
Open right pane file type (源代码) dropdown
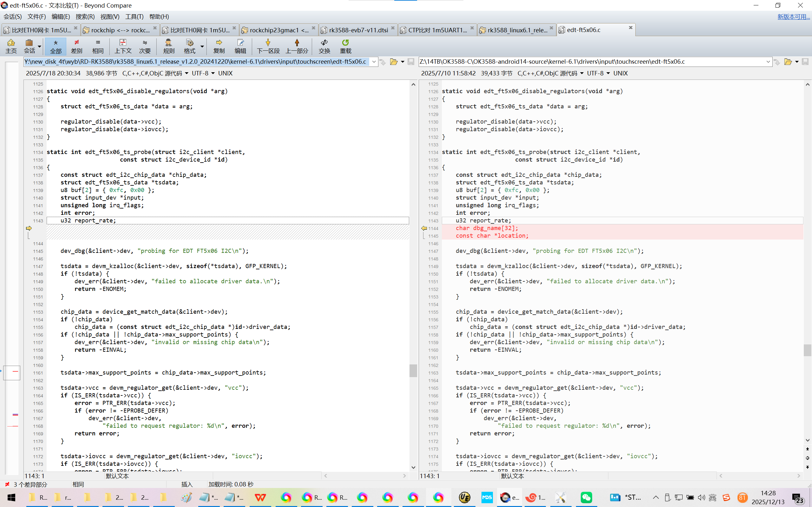581,74
